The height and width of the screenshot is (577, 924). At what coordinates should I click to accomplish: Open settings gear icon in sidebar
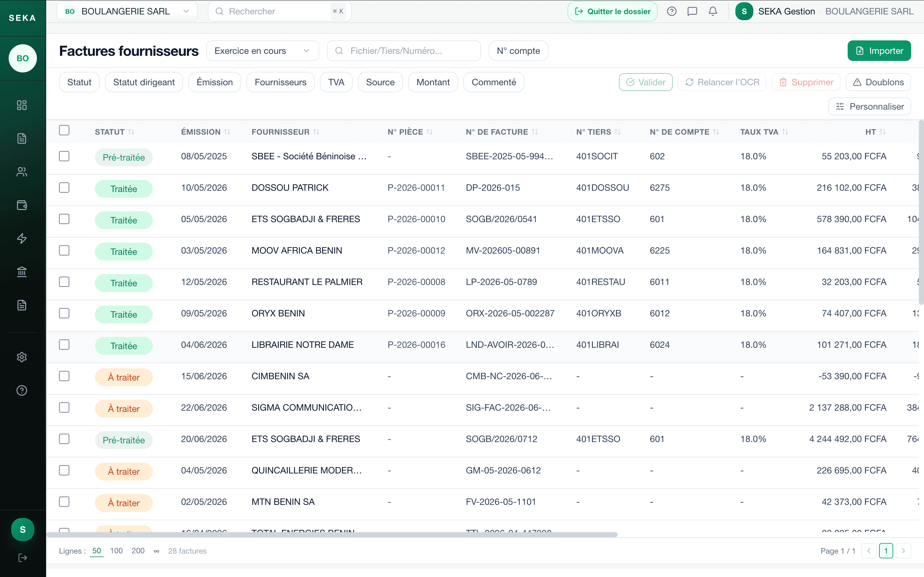coord(22,357)
